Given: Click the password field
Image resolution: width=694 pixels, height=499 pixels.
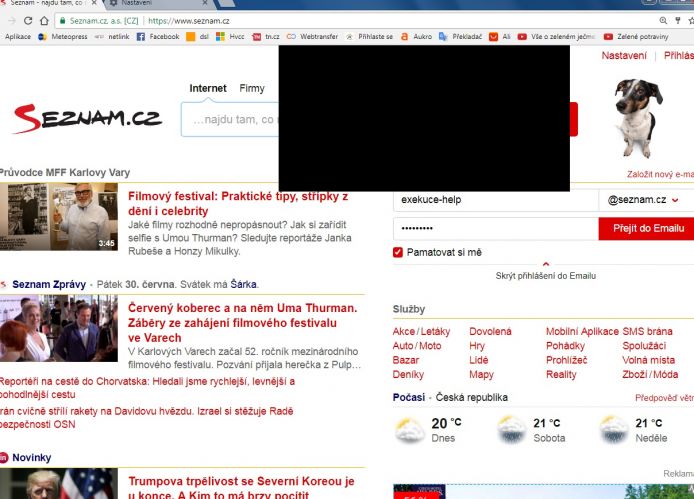Looking at the screenshot, I should [496, 228].
